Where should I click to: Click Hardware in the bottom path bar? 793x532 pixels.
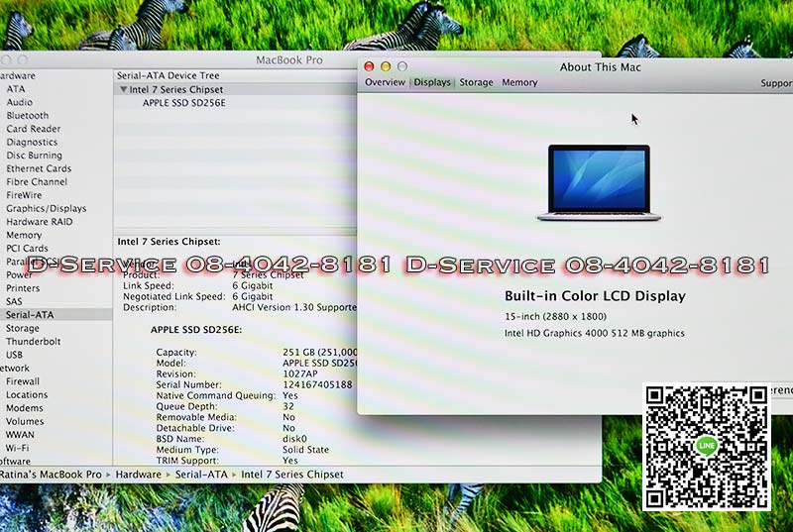(138, 475)
